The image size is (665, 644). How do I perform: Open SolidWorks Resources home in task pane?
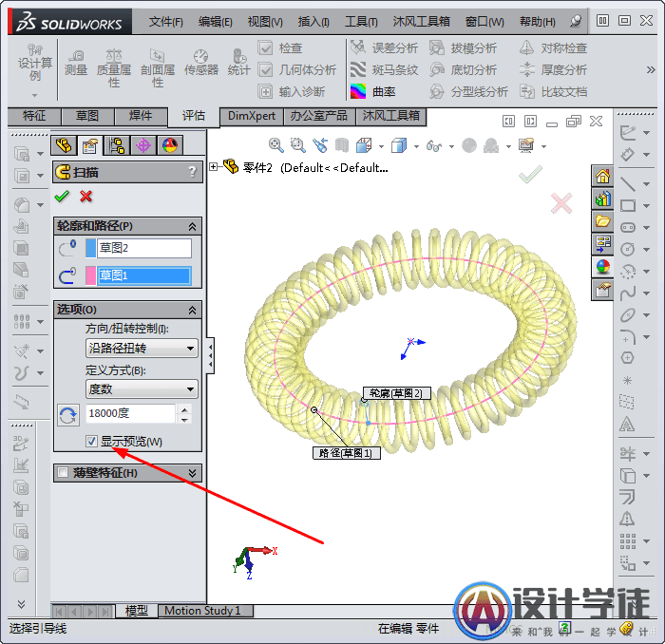click(x=602, y=176)
